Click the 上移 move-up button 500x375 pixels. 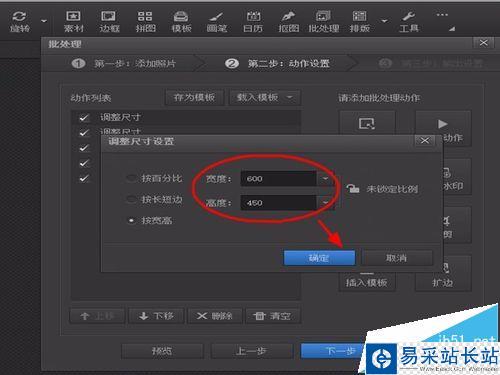97,316
